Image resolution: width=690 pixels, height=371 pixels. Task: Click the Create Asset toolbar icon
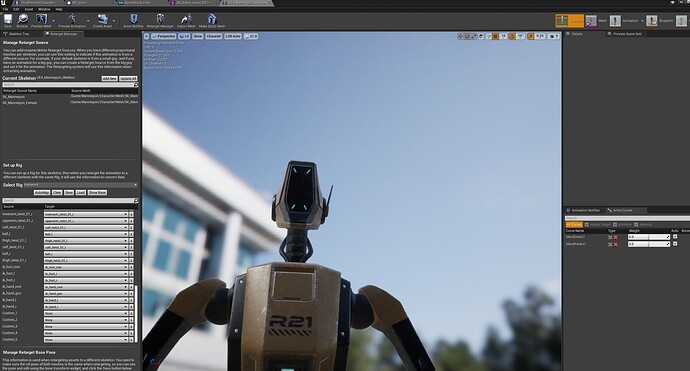(102, 19)
